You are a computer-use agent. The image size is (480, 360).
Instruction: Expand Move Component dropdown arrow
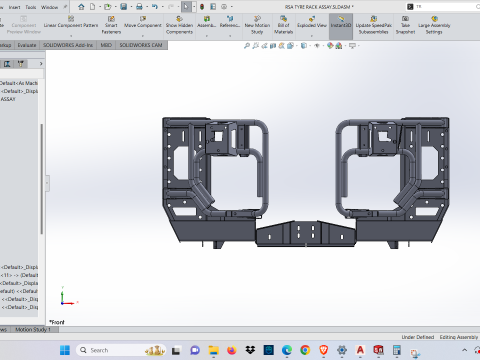pos(143,35)
